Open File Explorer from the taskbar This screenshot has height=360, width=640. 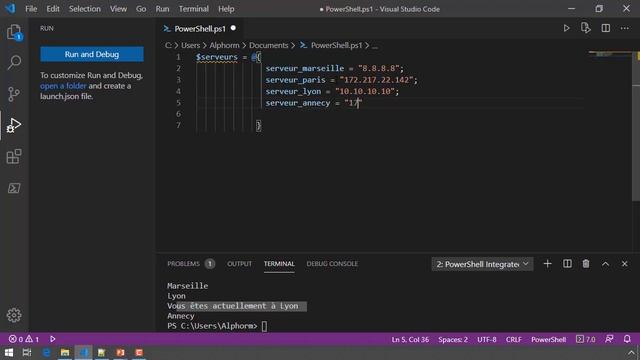tap(65, 352)
